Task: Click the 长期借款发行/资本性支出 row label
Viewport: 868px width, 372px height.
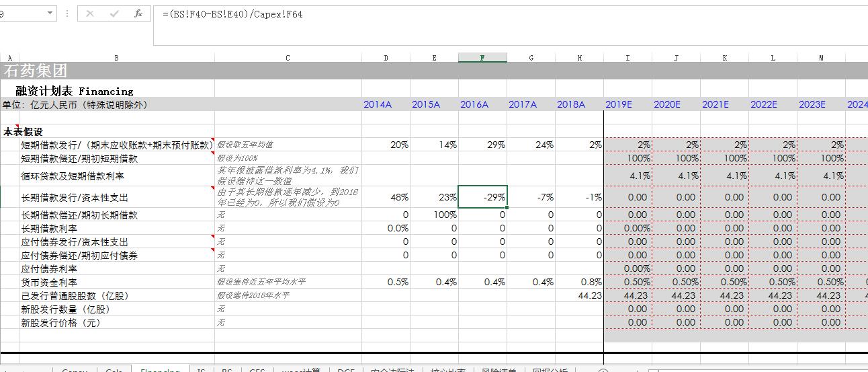Action: click(x=75, y=198)
